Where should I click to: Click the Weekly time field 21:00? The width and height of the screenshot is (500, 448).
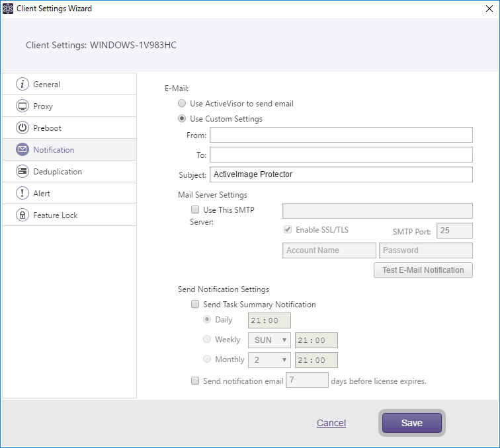click(316, 340)
